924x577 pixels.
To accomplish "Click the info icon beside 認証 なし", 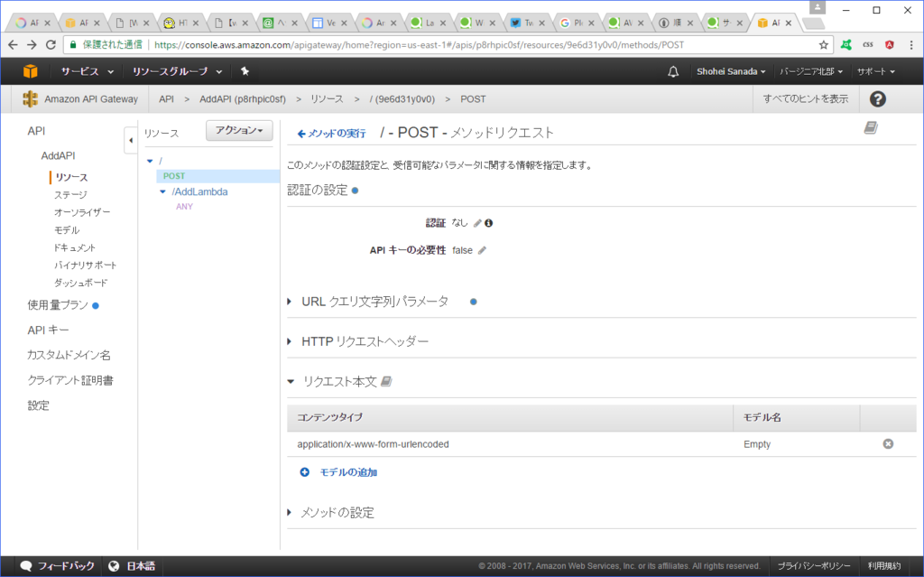I will click(x=487, y=222).
